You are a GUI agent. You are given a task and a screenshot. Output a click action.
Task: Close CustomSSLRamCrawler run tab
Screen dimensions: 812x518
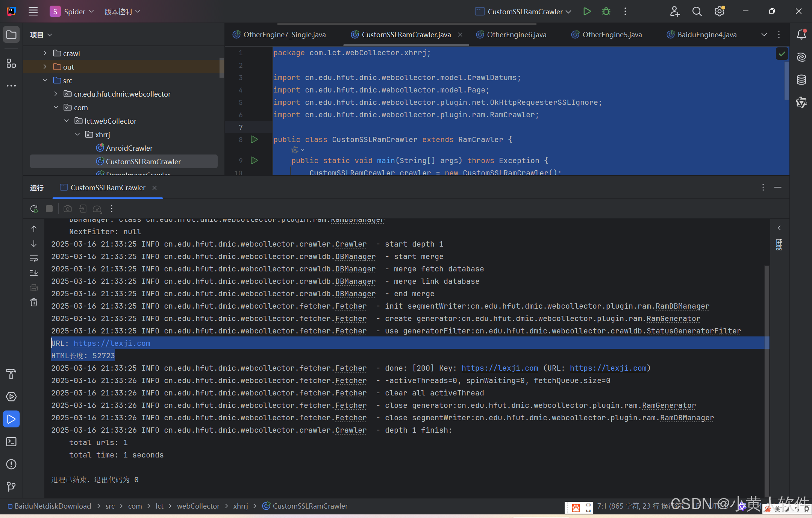point(155,188)
